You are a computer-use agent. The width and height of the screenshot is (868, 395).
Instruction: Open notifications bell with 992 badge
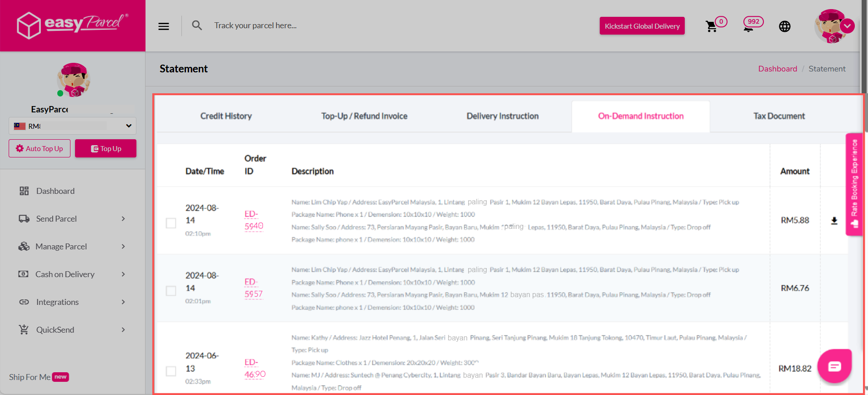pyautogui.click(x=748, y=26)
